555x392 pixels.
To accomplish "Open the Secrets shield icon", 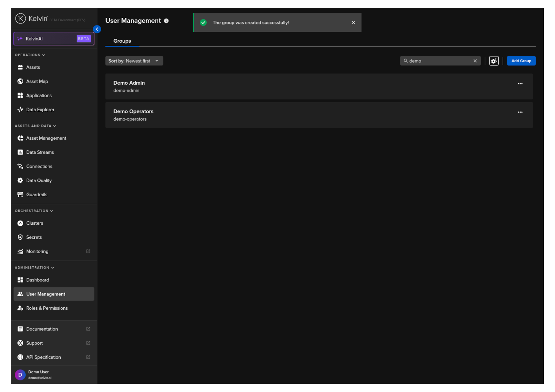I will 20,237.
